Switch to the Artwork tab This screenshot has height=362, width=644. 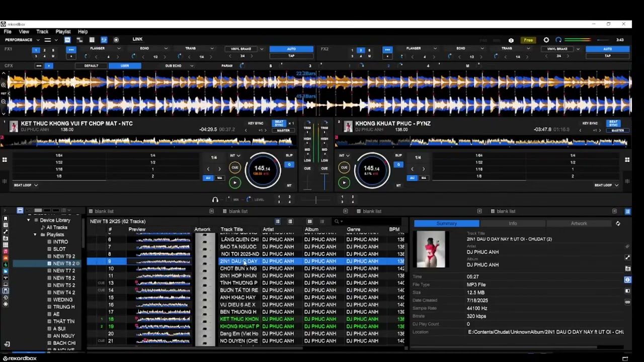[x=579, y=223]
